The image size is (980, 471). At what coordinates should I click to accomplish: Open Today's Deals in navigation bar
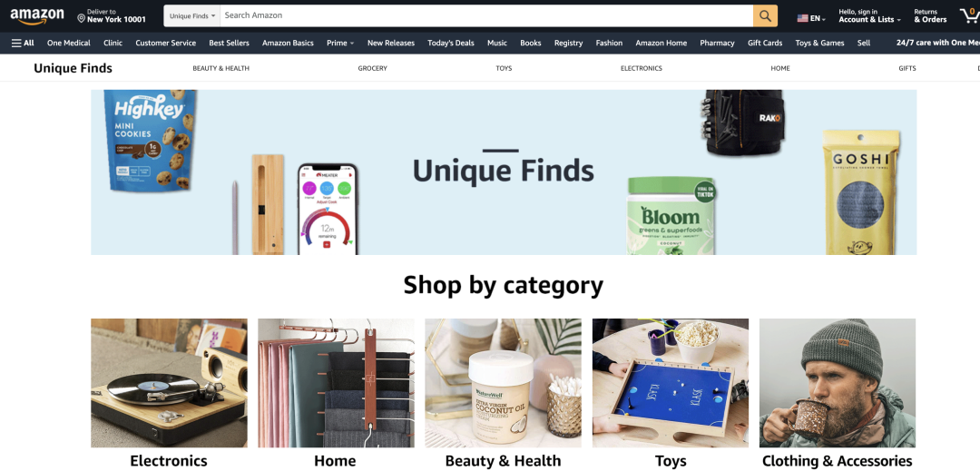click(x=451, y=43)
